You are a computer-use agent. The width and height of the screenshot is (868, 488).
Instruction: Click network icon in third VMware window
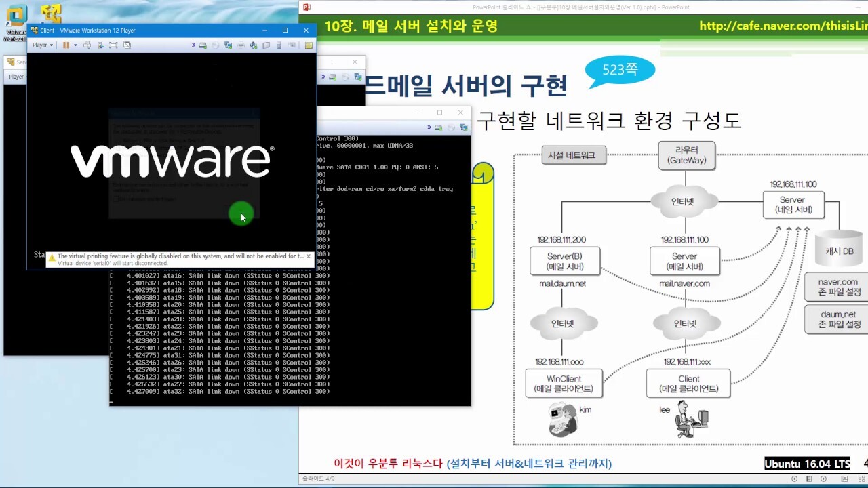[464, 127]
